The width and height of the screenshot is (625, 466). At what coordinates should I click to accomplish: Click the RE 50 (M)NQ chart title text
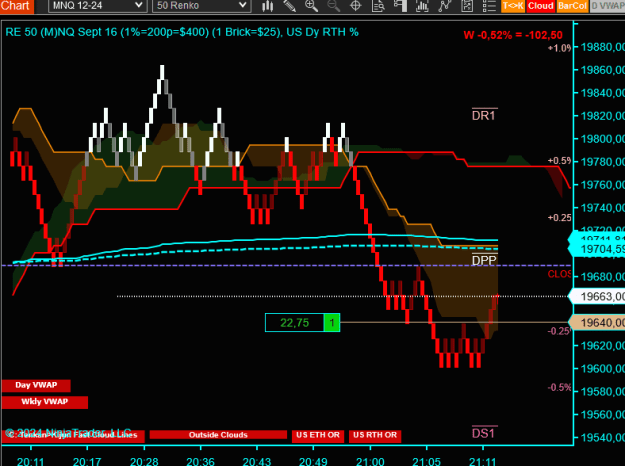click(x=182, y=32)
